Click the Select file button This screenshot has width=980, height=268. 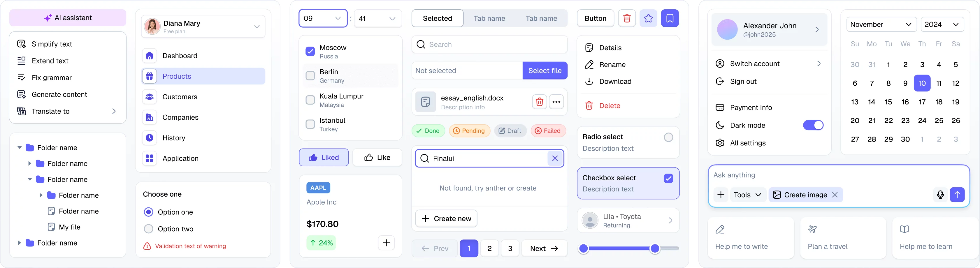point(545,70)
